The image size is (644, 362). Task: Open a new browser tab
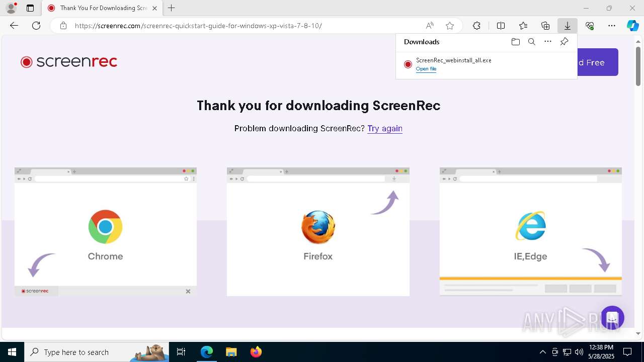[x=172, y=8]
